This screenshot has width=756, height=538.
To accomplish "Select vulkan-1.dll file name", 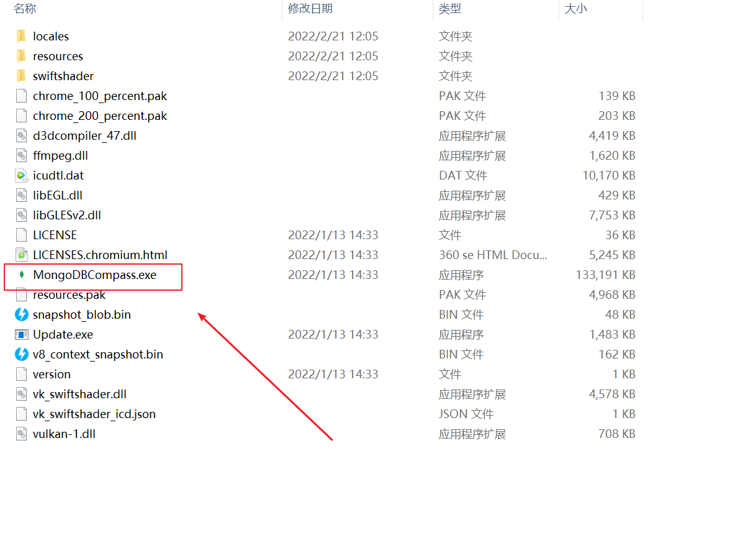I will 64,434.
